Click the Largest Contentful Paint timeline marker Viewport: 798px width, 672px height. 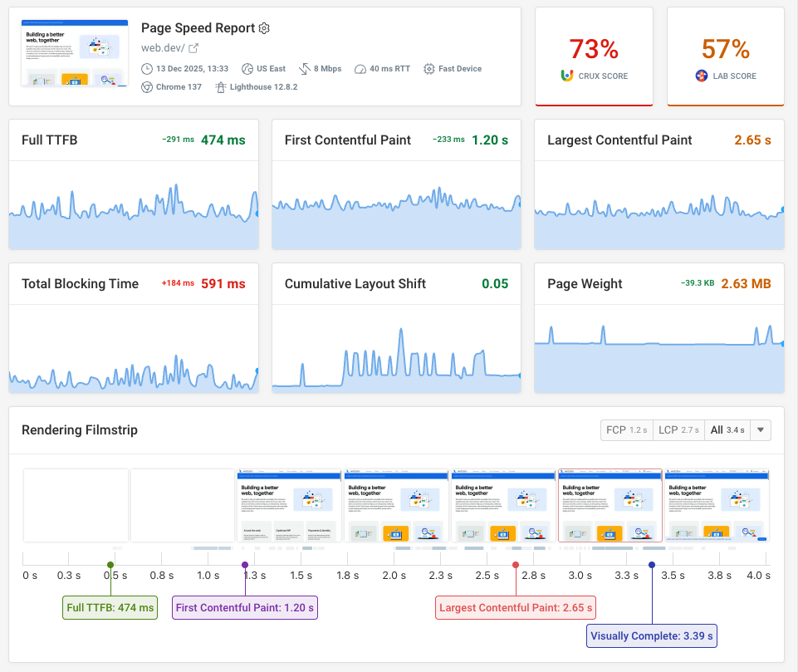[515, 563]
